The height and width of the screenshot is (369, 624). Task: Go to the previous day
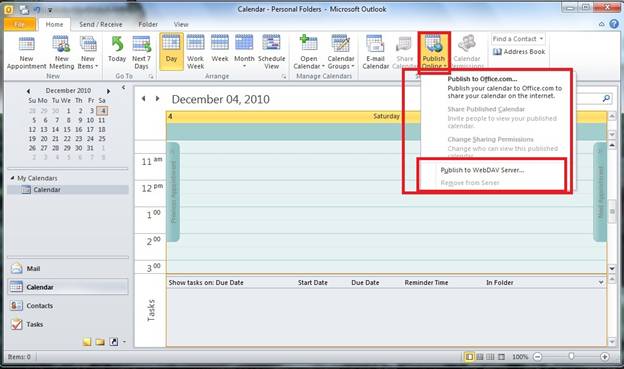click(x=144, y=98)
